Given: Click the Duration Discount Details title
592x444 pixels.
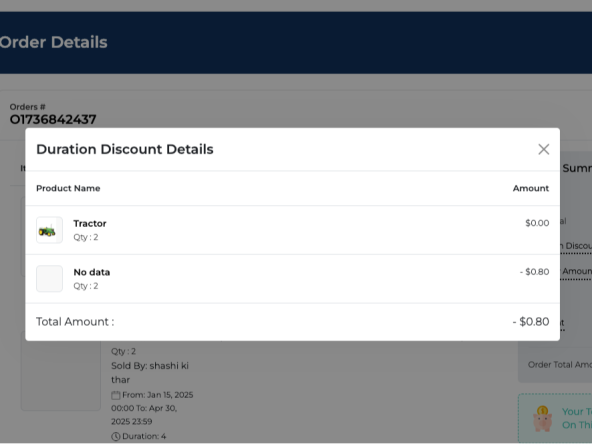Looking at the screenshot, I should [x=125, y=149].
